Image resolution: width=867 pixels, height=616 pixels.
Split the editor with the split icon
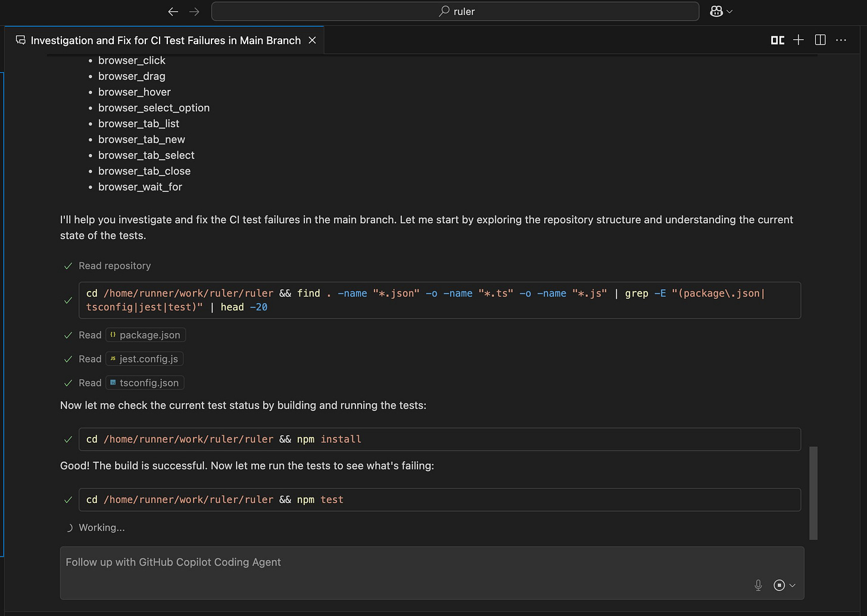click(x=820, y=40)
